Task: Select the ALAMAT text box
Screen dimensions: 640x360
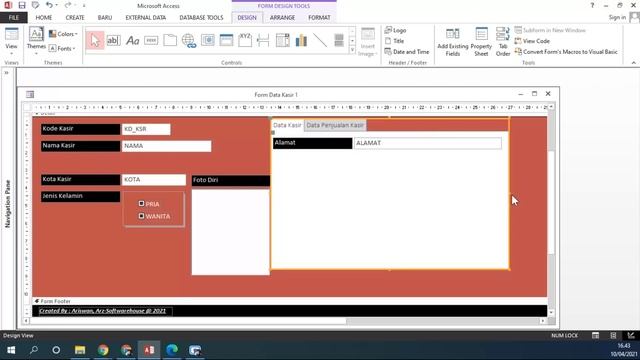Action: click(x=428, y=143)
